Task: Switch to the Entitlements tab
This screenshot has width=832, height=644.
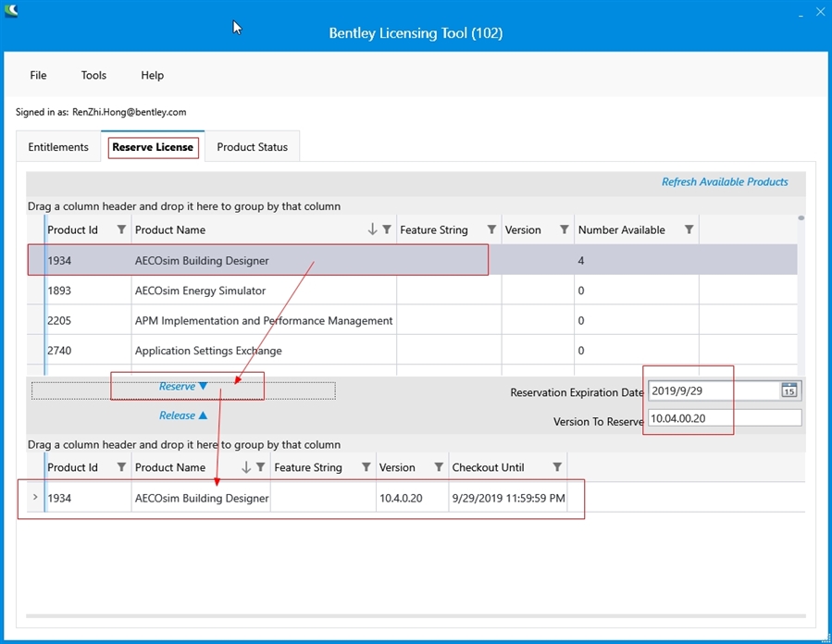Action: (58, 147)
